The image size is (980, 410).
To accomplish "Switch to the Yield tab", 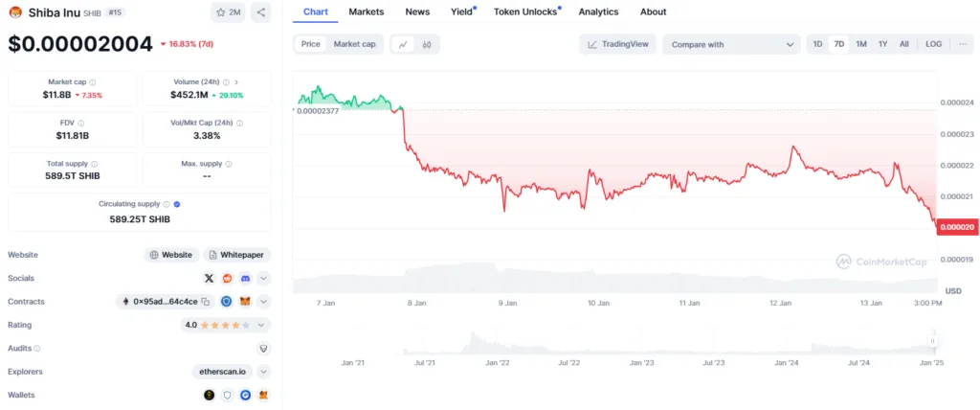I will (462, 11).
